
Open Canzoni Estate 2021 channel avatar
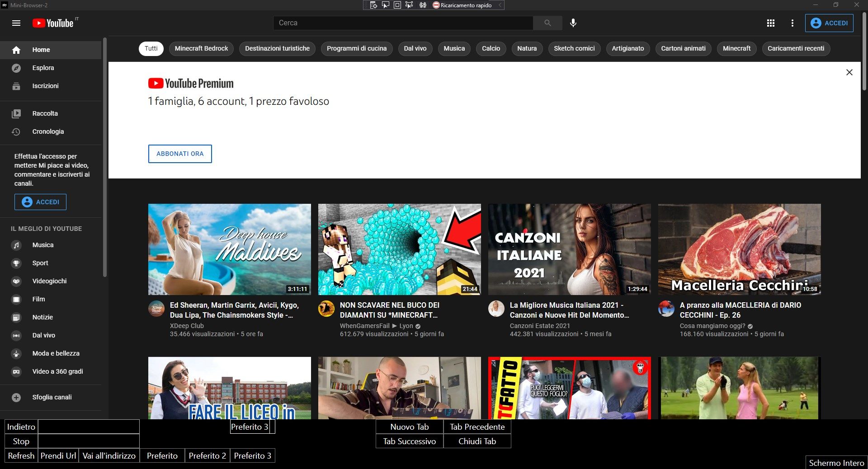[x=496, y=309]
